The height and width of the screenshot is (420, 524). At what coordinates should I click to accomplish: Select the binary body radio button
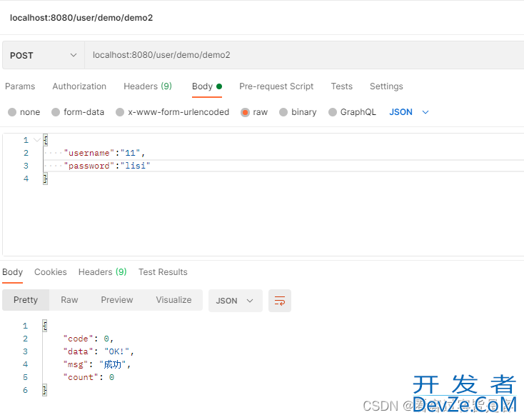coord(283,112)
